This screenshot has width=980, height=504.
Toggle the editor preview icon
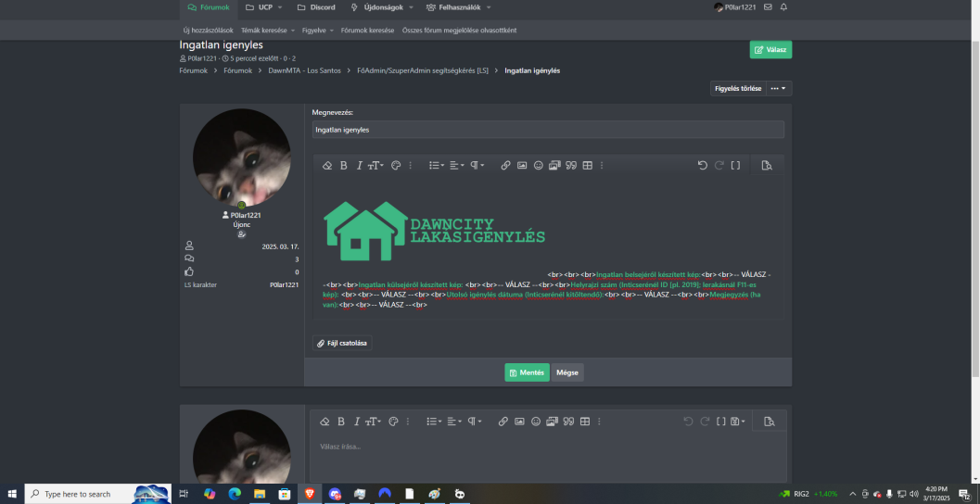pyautogui.click(x=766, y=166)
